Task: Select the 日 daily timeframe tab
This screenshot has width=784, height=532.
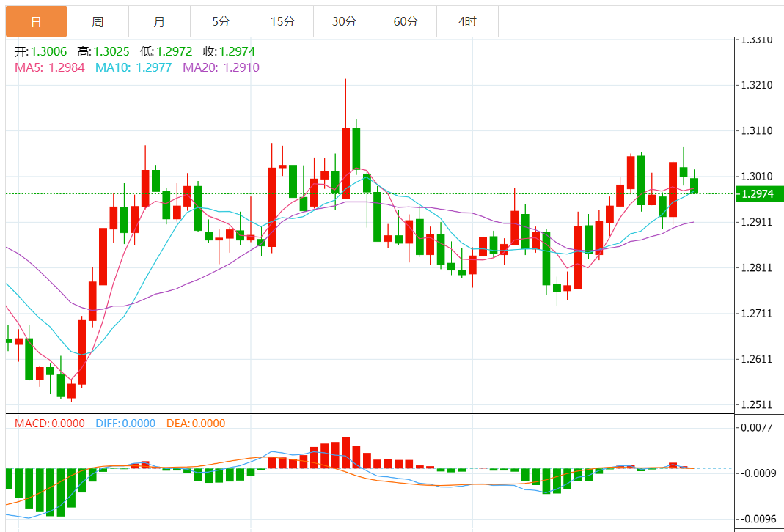Action: [x=36, y=21]
